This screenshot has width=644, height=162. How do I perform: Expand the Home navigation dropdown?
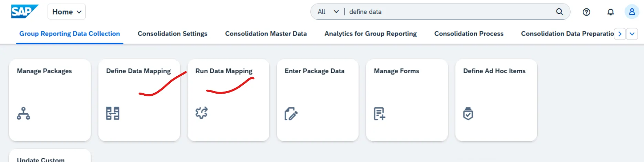coord(66,12)
